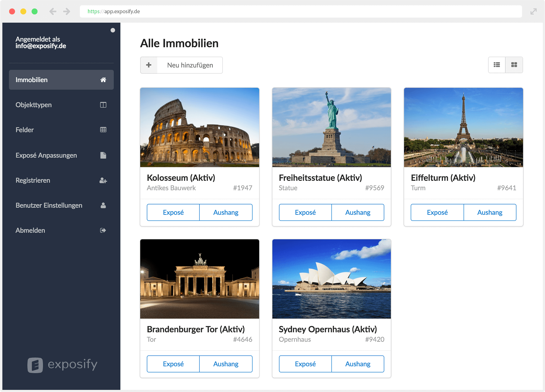The height and width of the screenshot is (392, 545).
Task: Open Exposé for Freiheitsstatue
Action: pyautogui.click(x=305, y=212)
